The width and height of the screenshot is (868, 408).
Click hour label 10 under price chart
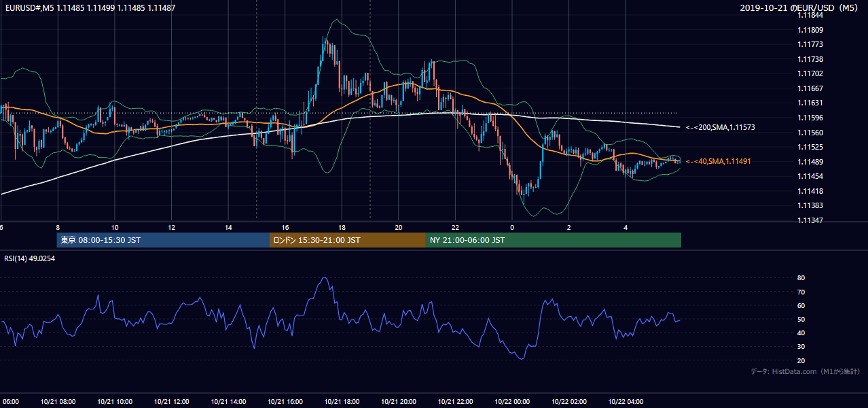pos(115,228)
